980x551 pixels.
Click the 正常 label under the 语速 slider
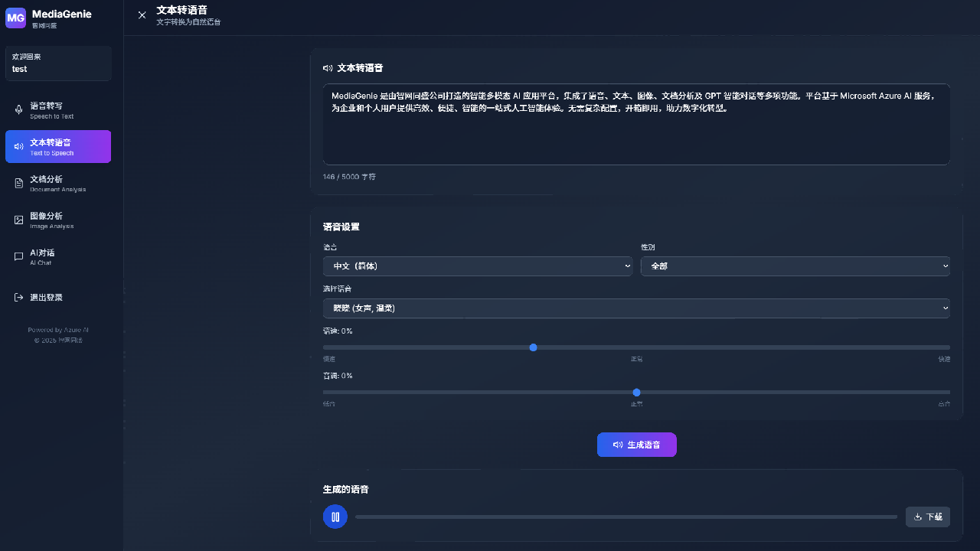pyautogui.click(x=636, y=359)
